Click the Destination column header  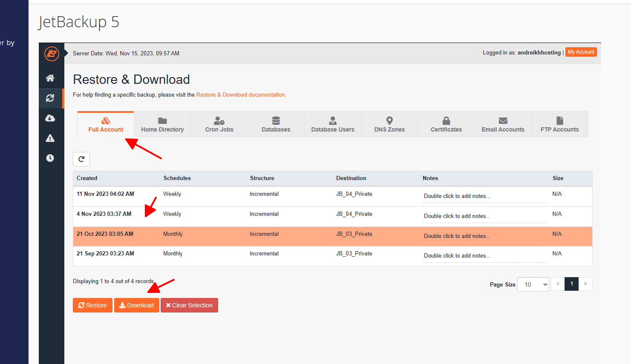pyautogui.click(x=351, y=178)
